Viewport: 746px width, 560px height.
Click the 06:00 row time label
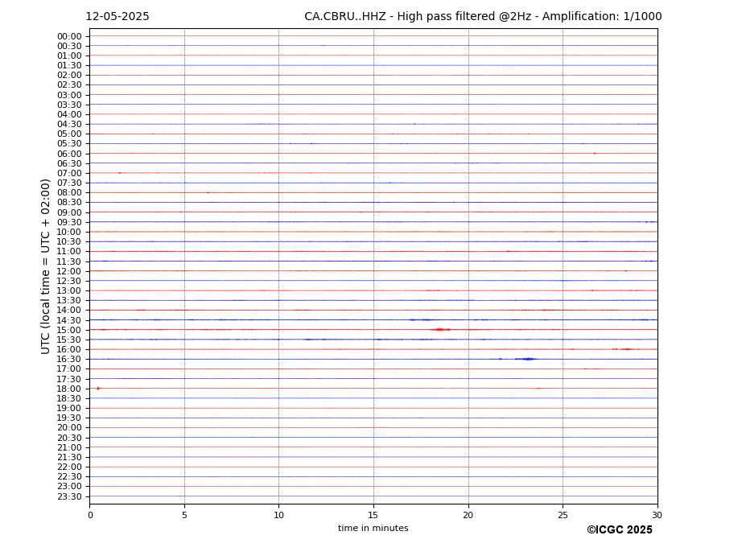tap(69, 154)
